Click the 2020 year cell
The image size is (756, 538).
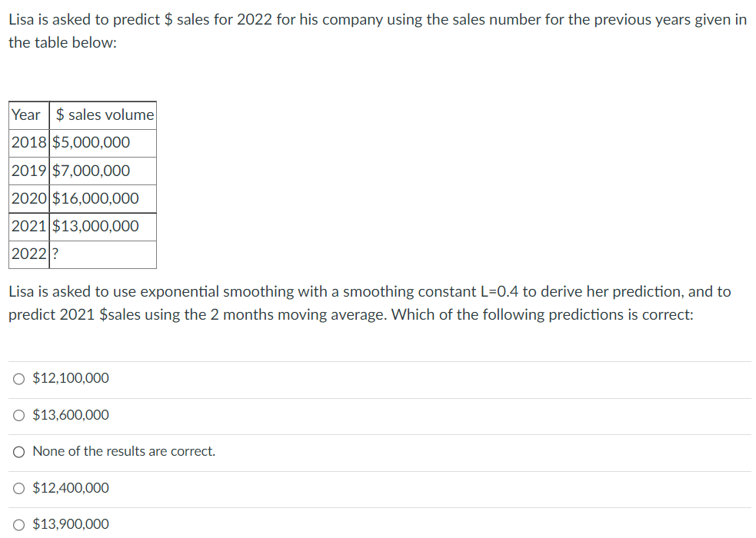click(29, 198)
